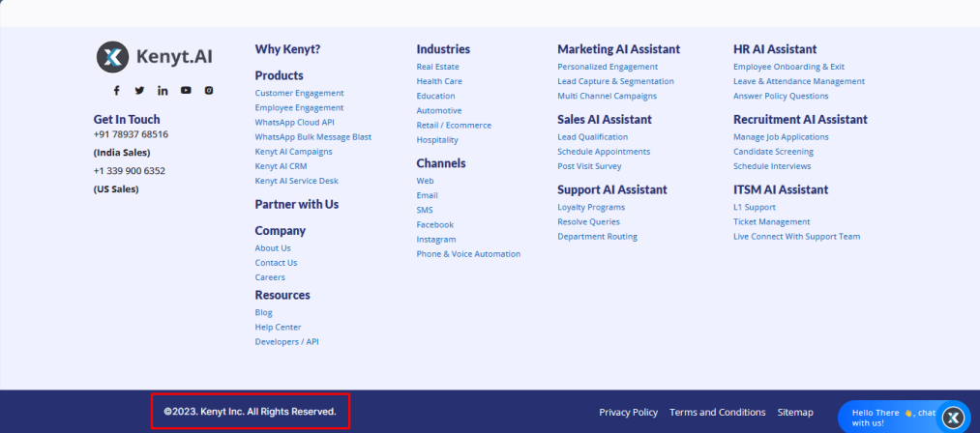Open Kenyt's Instagram social icon
This screenshot has height=433, width=980.
pyautogui.click(x=209, y=91)
